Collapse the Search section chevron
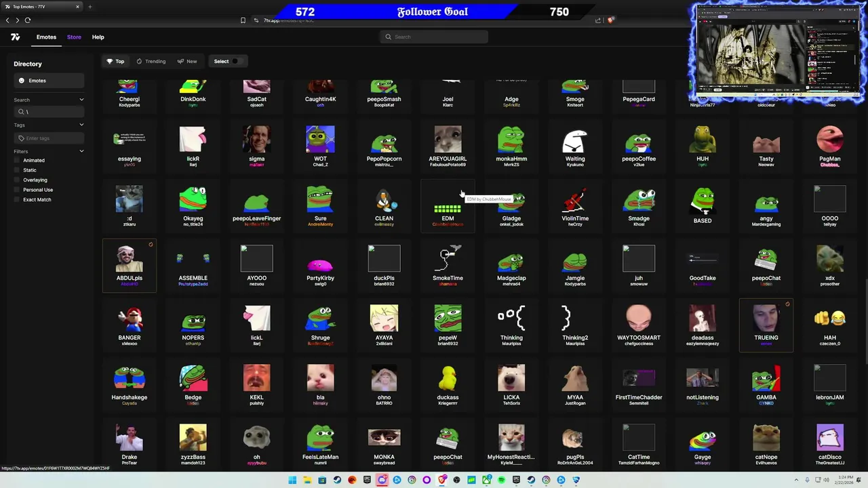This screenshot has height=488, width=868. [x=81, y=100]
